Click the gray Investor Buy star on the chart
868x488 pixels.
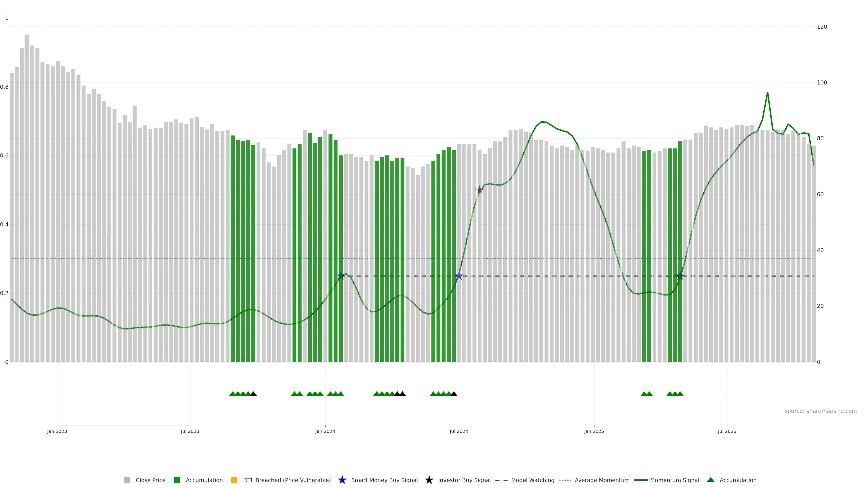[x=479, y=190]
